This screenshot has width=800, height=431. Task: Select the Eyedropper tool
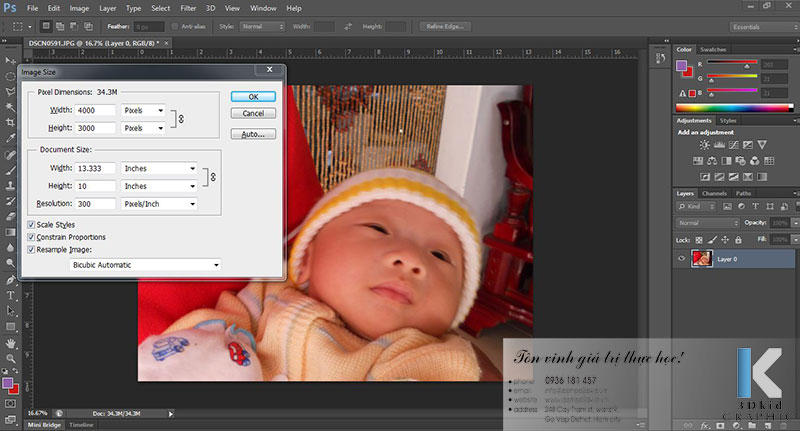tap(11, 136)
